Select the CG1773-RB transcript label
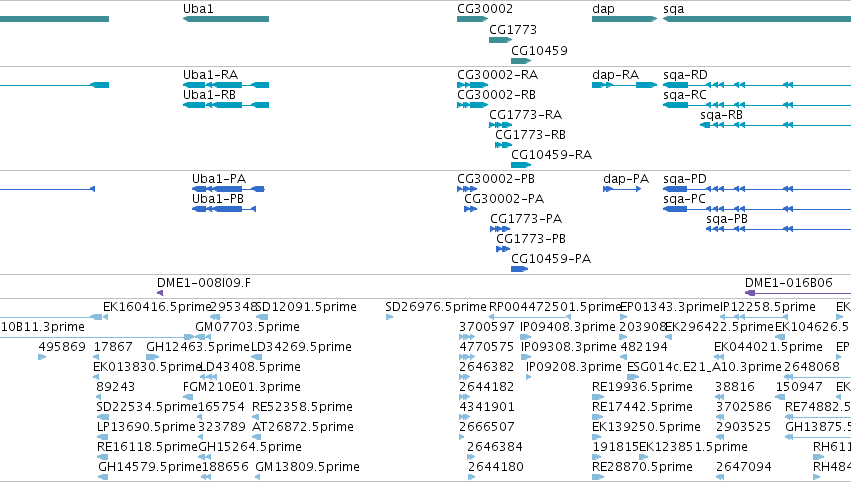 530,135
